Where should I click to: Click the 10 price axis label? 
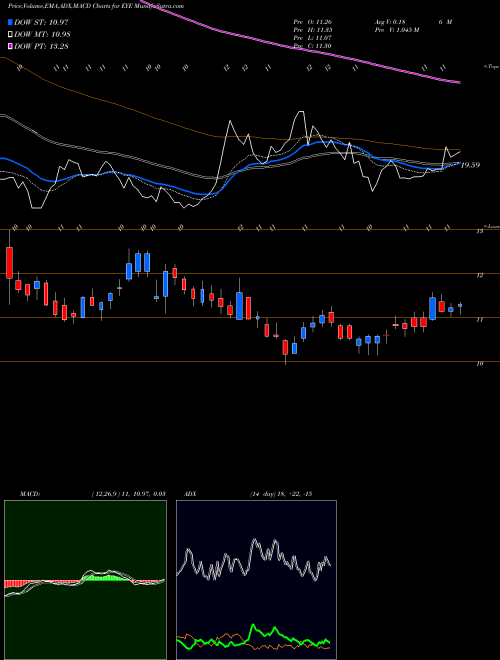pos(480,364)
